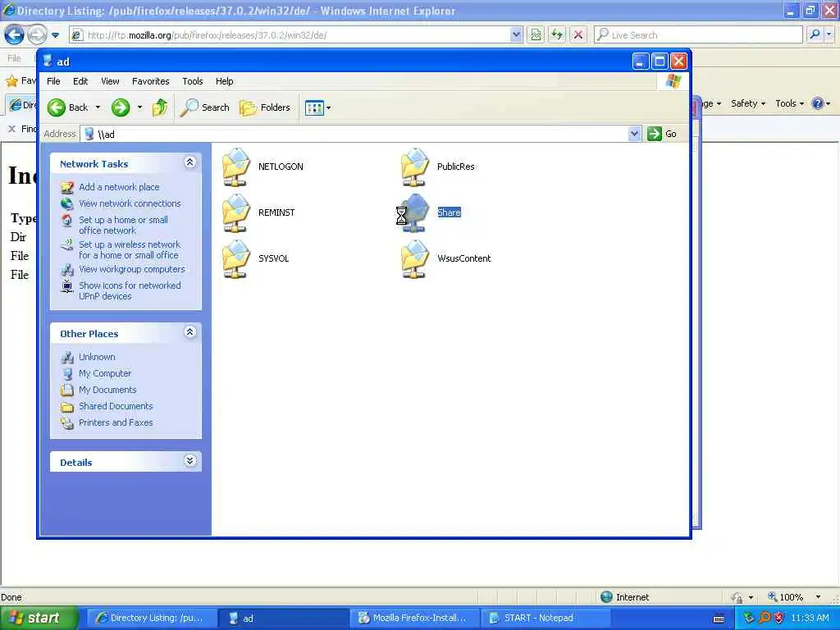Toggle the Folders tree pane
Image resolution: width=840 pixels, height=630 pixels.
(x=265, y=107)
